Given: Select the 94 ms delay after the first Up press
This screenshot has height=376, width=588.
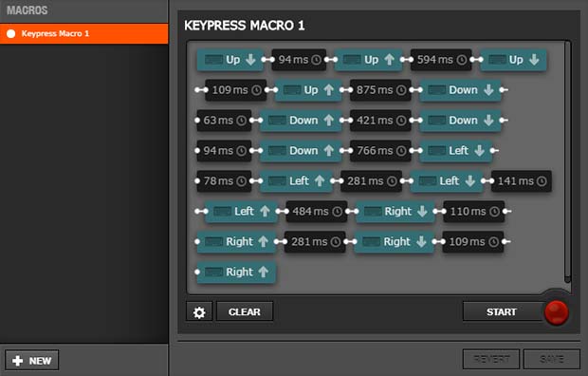Looking at the screenshot, I should [299, 60].
